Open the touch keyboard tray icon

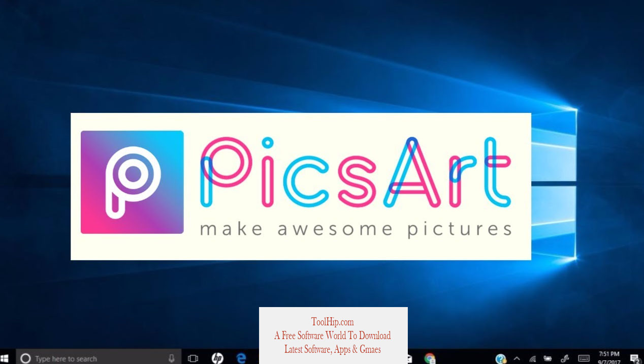coord(584,358)
